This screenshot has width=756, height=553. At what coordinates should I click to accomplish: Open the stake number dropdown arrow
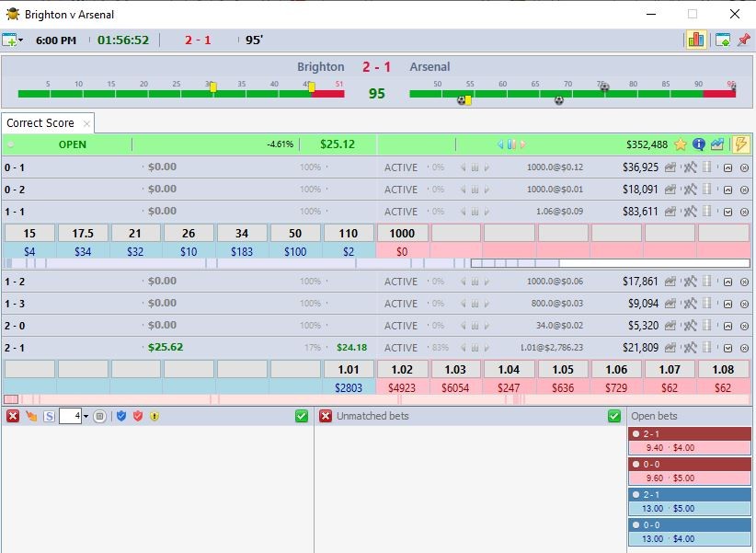coord(86,416)
